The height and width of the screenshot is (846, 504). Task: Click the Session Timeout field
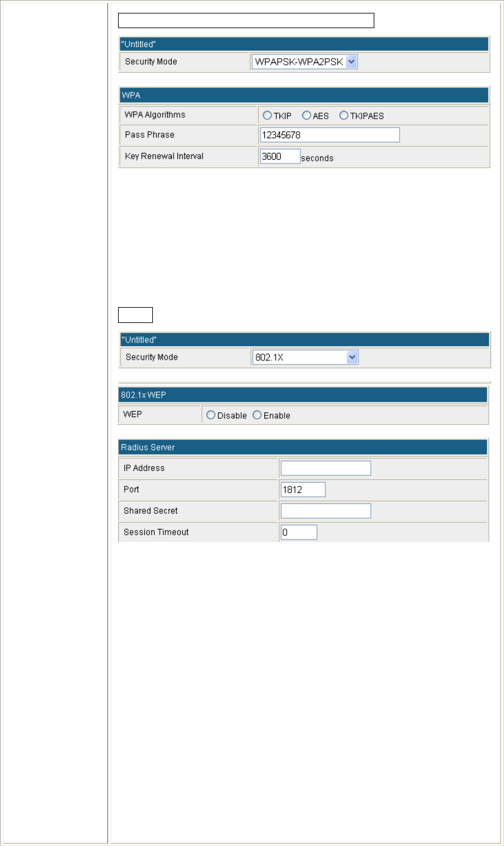(298, 532)
